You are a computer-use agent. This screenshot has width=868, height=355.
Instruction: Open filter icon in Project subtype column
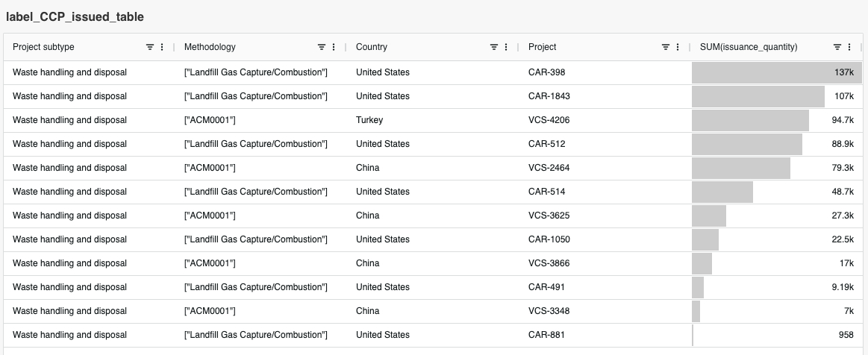point(150,47)
